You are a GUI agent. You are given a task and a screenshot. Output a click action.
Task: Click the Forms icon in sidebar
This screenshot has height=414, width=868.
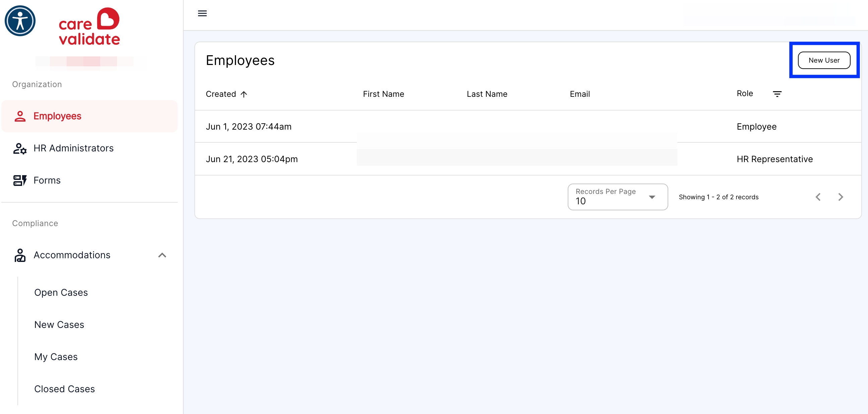[x=20, y=180]
